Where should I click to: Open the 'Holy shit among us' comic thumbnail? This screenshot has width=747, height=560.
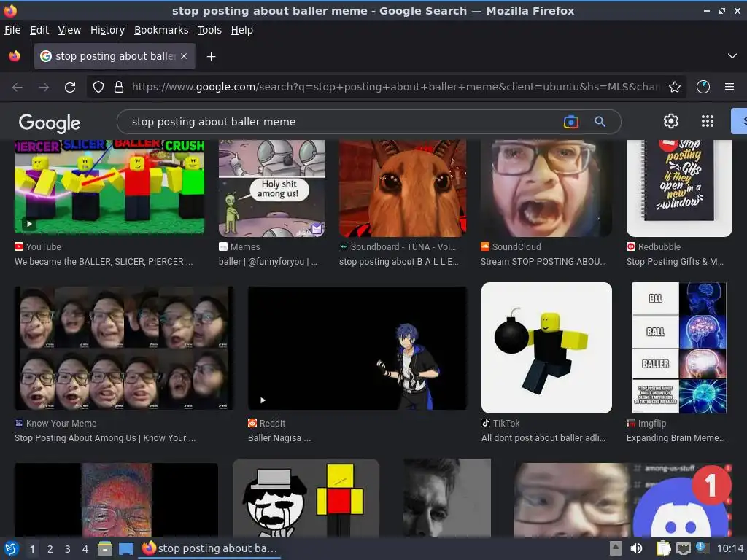pos(271,188)
